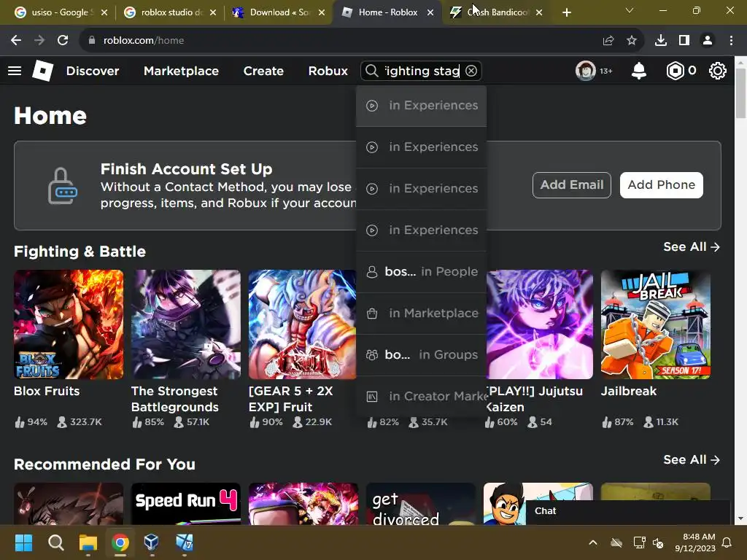Open the Chat panel bar
The height and width of the screenshot is (560, 747).
click(627, 511)
